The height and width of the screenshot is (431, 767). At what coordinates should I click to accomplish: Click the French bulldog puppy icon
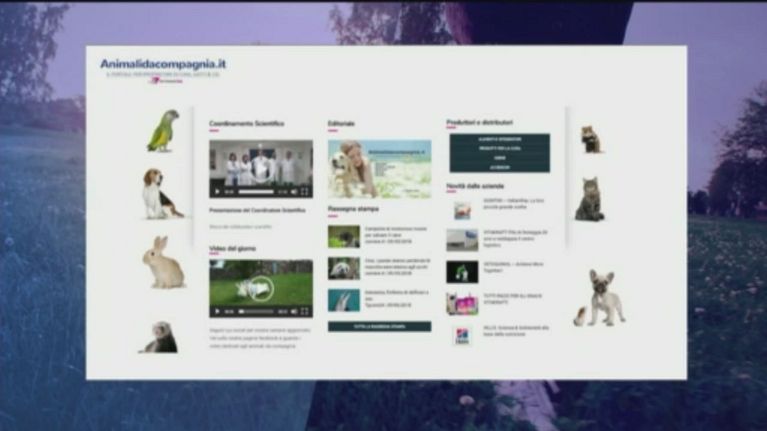(x=602, y=298)
